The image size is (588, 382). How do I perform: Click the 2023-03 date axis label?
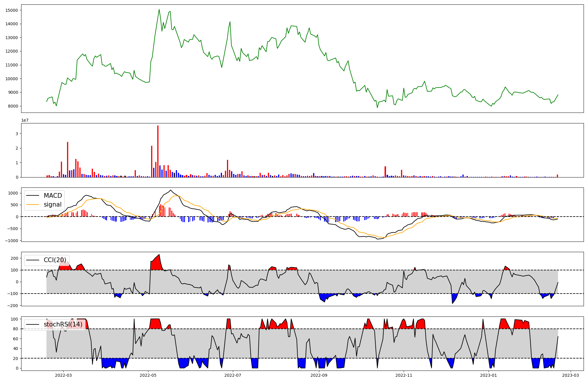point(571,375)
